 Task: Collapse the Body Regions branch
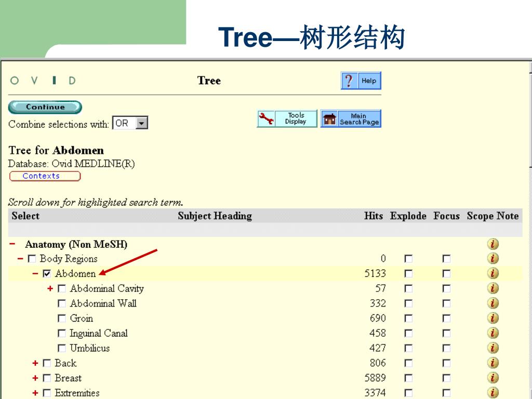[20, 259]
